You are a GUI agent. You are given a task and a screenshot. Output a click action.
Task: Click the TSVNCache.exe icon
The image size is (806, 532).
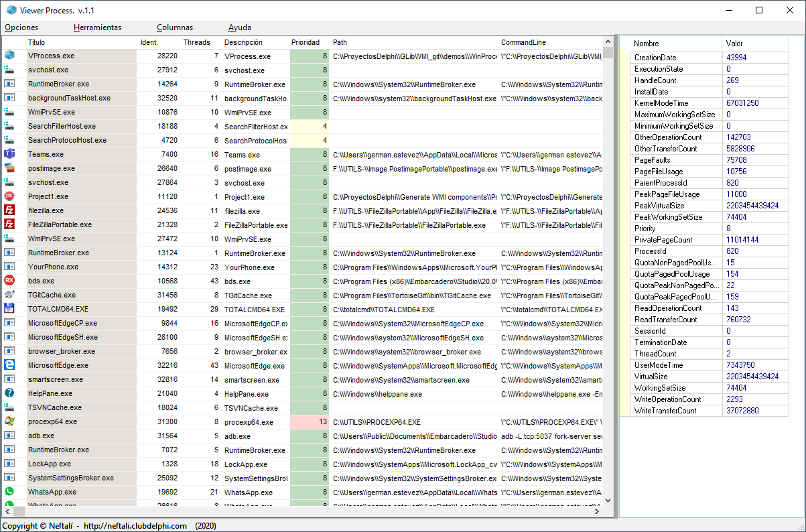[9, 407]
